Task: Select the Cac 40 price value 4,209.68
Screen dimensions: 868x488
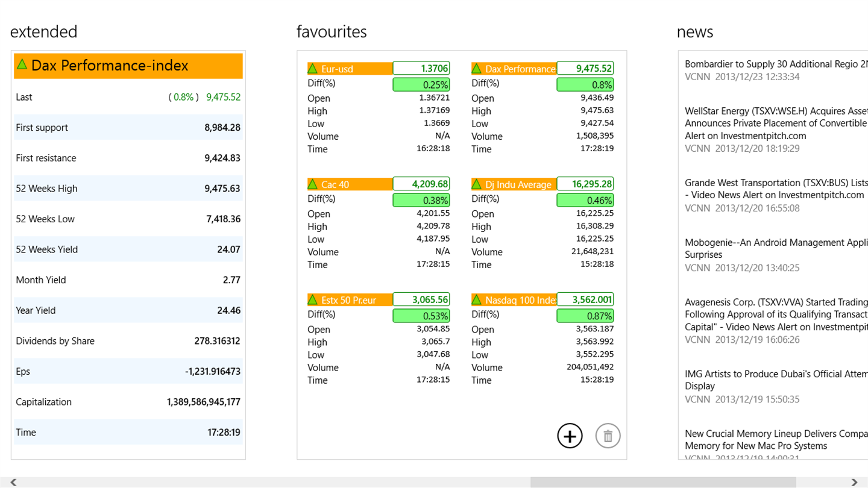Action: [421, 184]
